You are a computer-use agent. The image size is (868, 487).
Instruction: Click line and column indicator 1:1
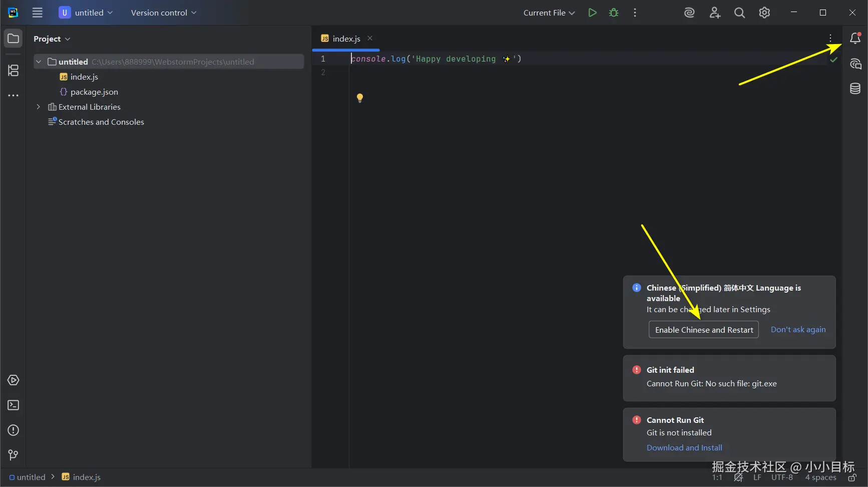(717, 477)
